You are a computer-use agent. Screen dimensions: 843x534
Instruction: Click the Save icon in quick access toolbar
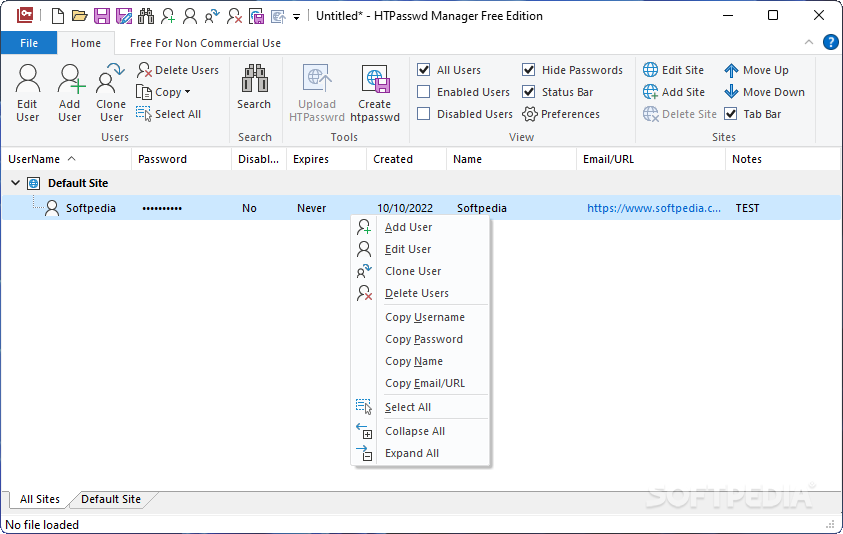point(102,16)
